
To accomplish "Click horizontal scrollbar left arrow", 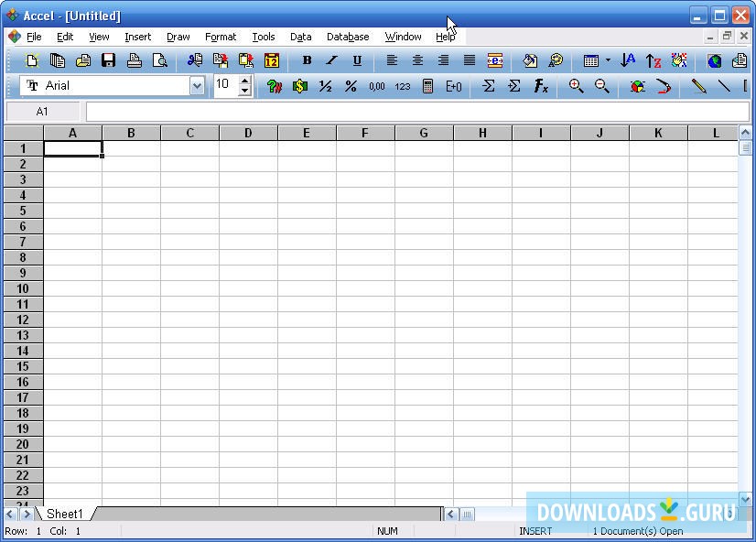I will (451, 514).
